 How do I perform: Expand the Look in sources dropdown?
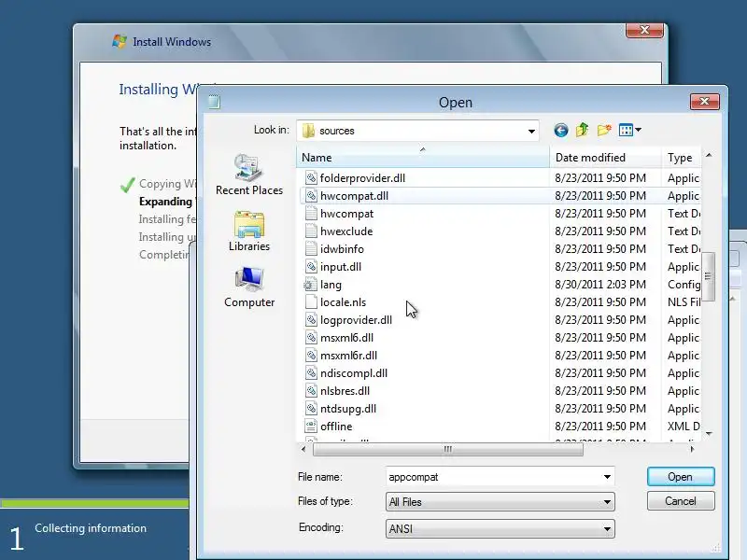click(531, 131)
